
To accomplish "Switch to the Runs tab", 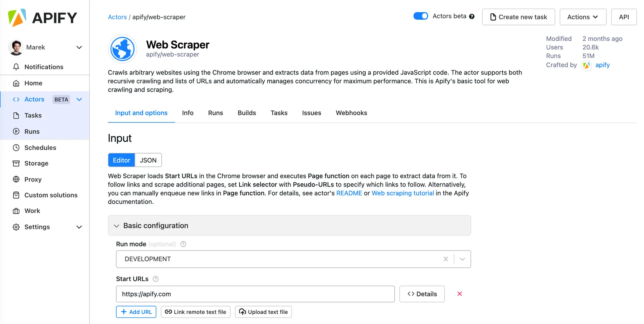I will click(x=215, y=113).
